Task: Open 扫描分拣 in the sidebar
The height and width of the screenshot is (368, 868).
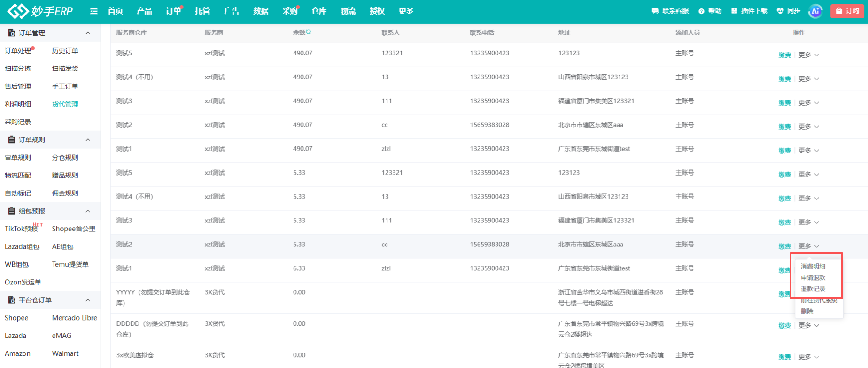Action: click(18, 69)
